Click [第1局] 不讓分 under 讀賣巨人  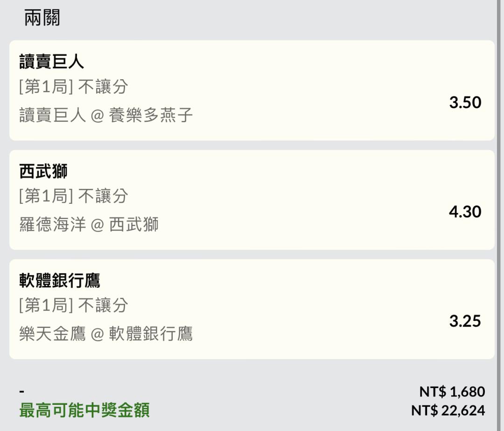pyautogui.click(x=73, y=87)
